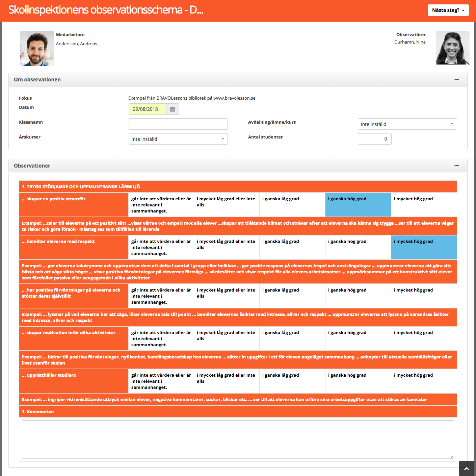Select 'i mycket låg grad' for skapar motivation
476x476 pixels.
(x=227, y=339)
